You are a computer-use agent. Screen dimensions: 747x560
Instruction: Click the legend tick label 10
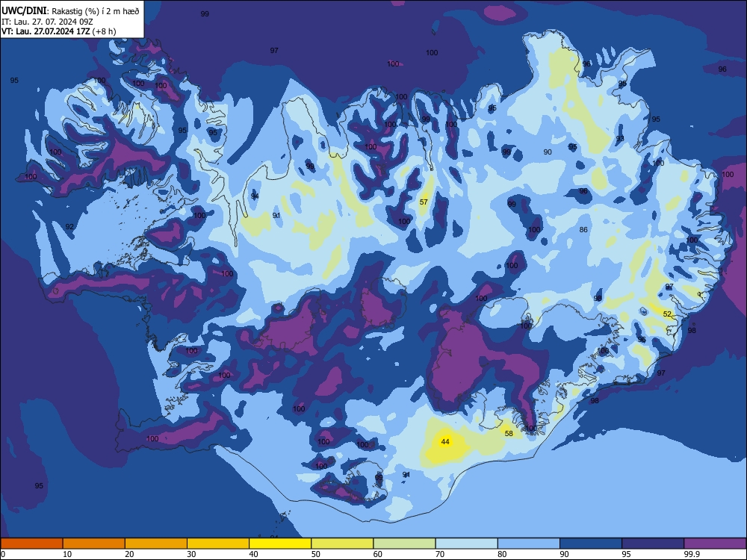tap(67, 554)
